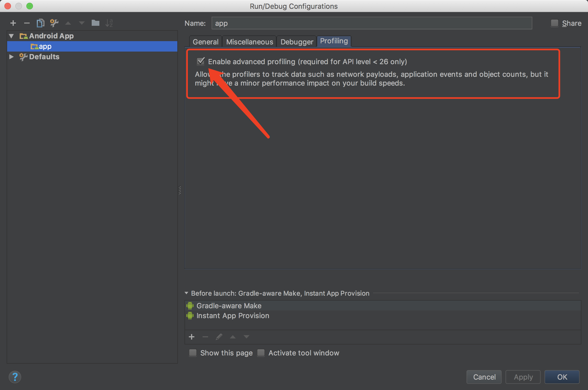Click the edit defaults wrench icon
Image resolution: width=588 pixels, height=390 pixels.
(54, 23)
